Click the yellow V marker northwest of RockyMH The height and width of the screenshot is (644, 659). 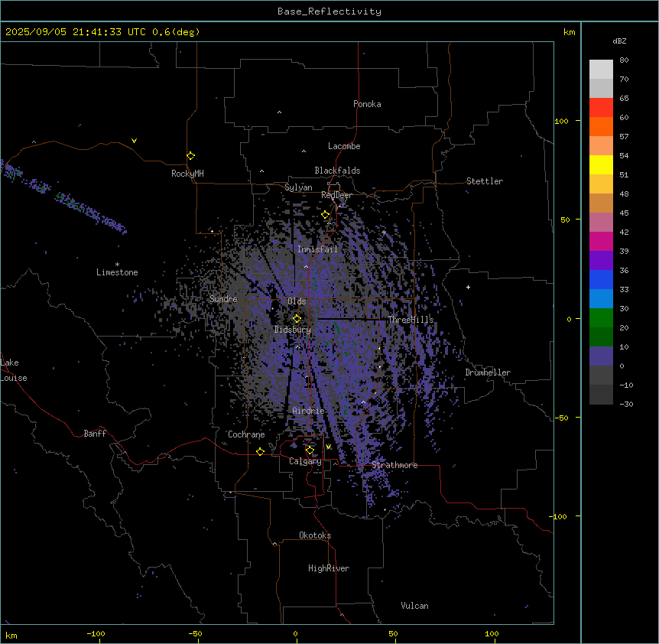[x=134, y=141]
